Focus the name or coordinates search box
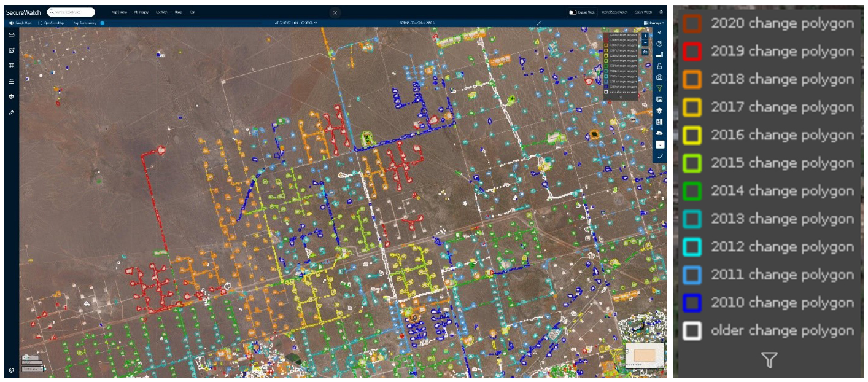The image size is (868, 382). pos(71,12)
